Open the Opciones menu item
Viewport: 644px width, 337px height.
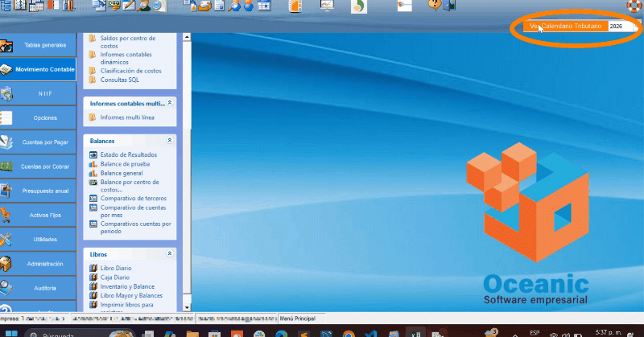tap(44, 117)
